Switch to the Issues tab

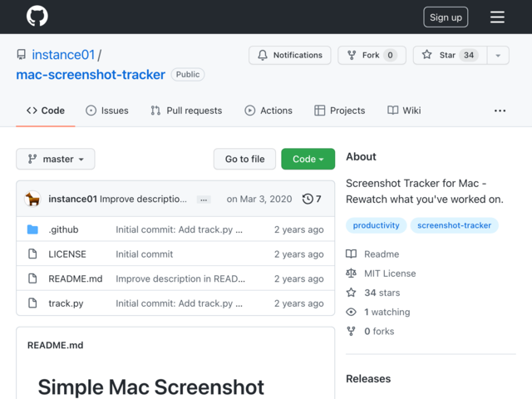(x=107, y=111)
